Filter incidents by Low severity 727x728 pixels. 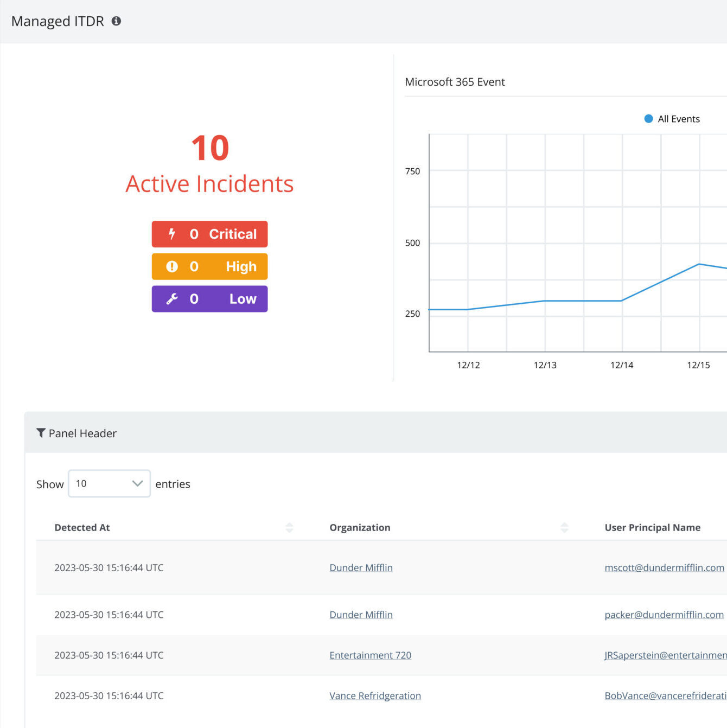(x=209, y=299)
